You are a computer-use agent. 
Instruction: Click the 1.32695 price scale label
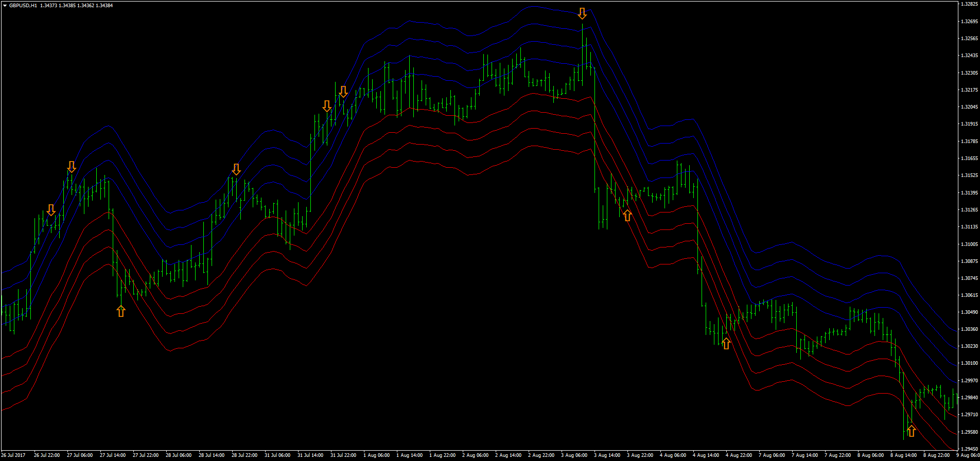point(969,21)
